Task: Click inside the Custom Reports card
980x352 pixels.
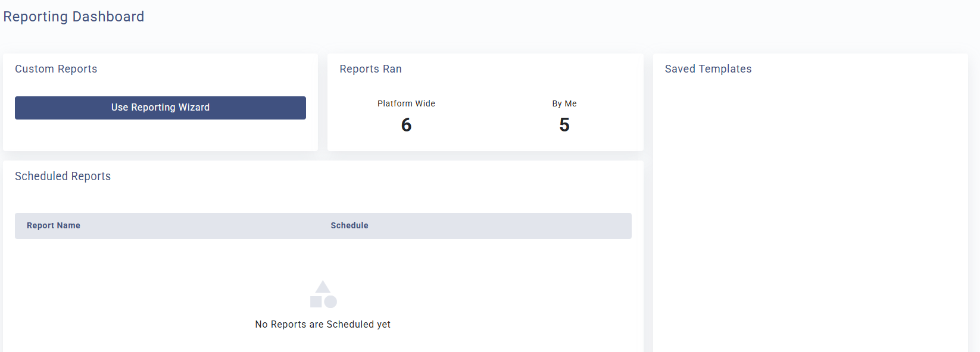Action: click(x=160, y=137)
